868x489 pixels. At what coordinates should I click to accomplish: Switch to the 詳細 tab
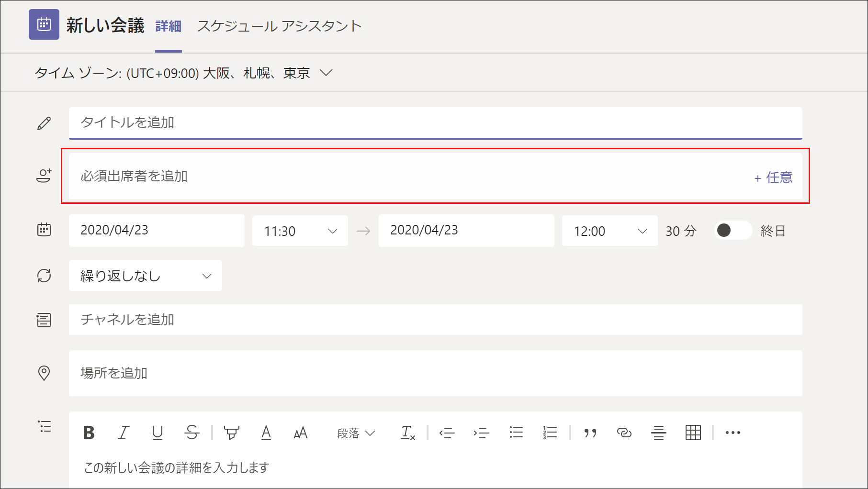pos(169,26)
